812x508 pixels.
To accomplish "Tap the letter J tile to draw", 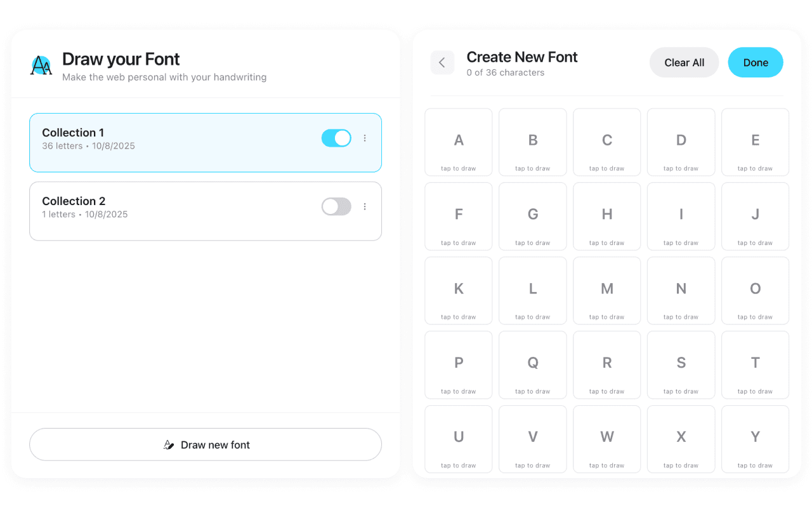I will 755,216.
